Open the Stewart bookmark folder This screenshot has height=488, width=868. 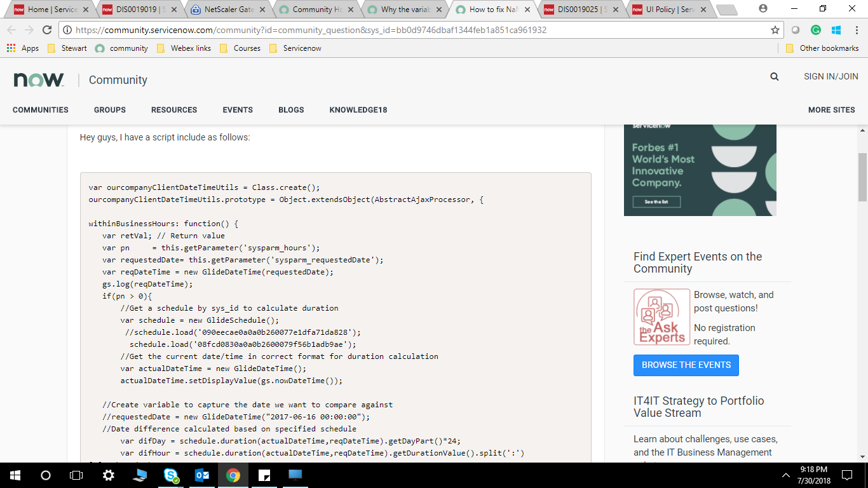[67, 48]
